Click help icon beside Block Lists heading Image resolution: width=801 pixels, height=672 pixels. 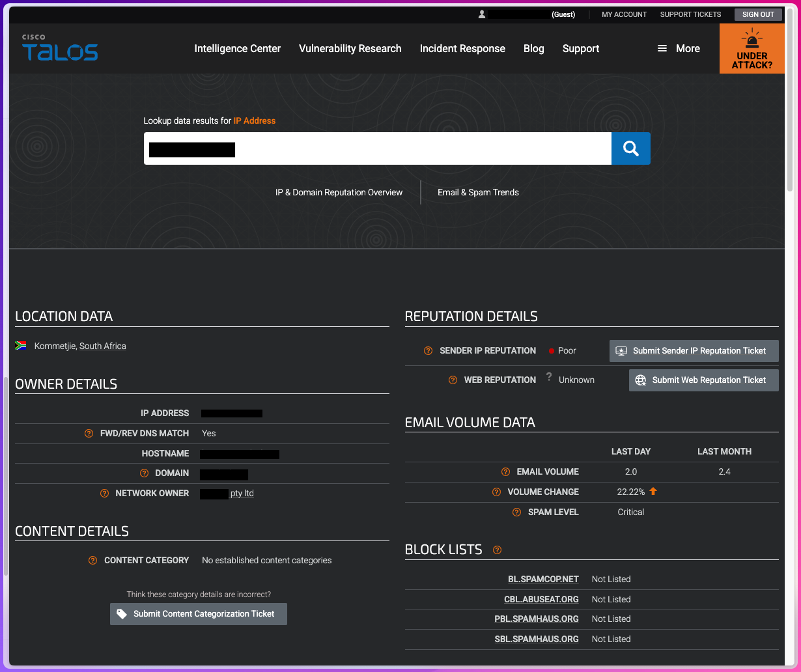click(498, 550)
